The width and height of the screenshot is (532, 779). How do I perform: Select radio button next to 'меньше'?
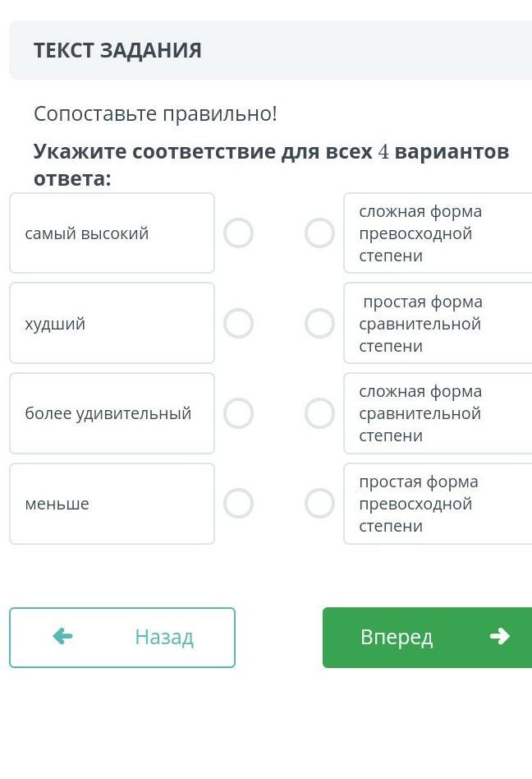pyautogui.click(x=238, y=503)
